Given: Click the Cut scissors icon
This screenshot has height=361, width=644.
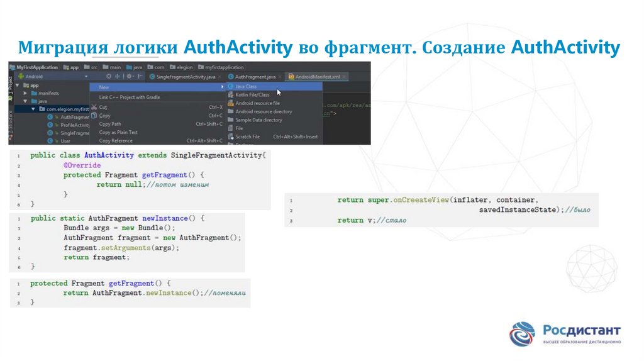Looking at the screenshot, I should [x=94, y=107].
